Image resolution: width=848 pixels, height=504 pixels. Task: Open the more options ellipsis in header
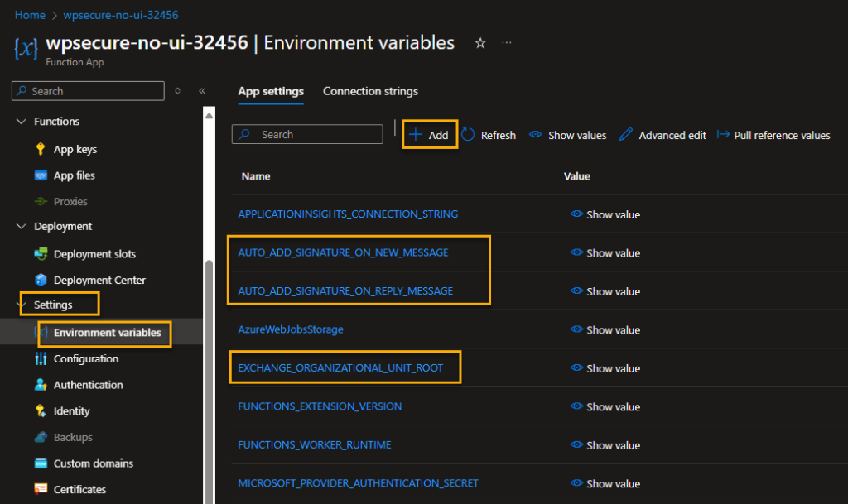click(506, 42)
